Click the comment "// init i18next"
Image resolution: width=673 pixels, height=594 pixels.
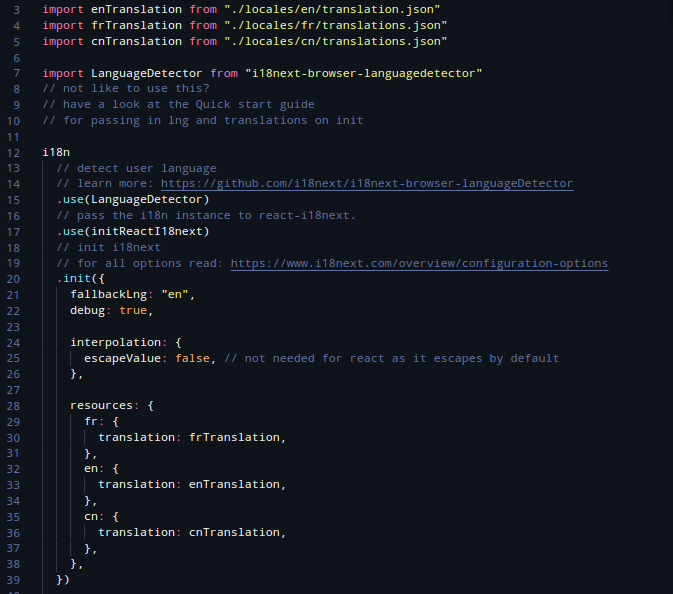(x=109, y=248)
